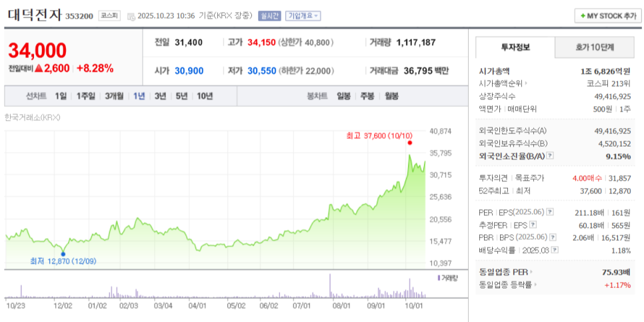The image size is (644, 322).
Task: Select 3년 line chart period
Action: (160, 97)
